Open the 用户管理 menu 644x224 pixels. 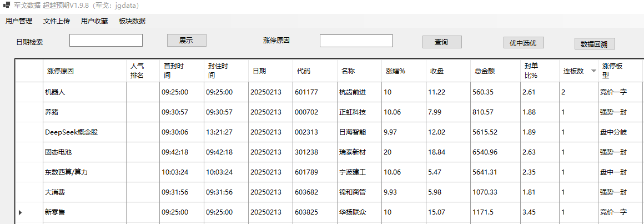(x=19, y=21)
